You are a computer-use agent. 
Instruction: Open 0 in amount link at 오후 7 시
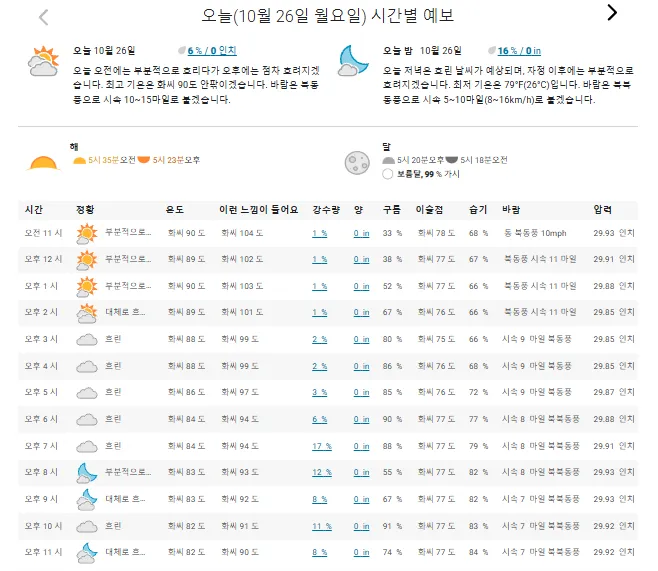pyautogui.click(x=361, y=446)
